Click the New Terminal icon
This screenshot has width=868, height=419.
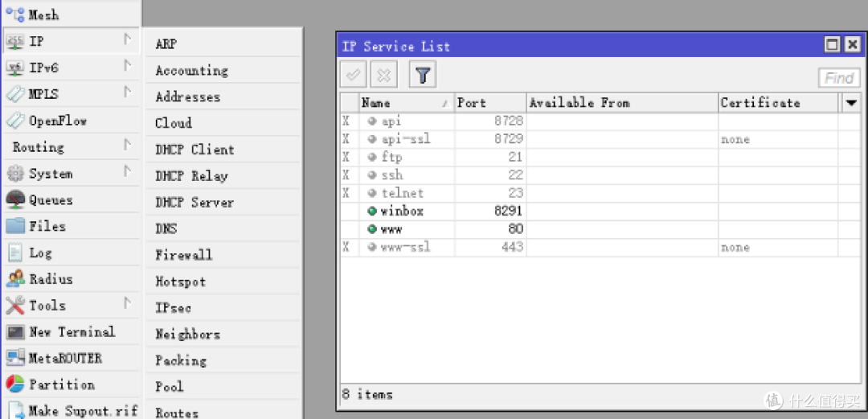click(15, 331)
